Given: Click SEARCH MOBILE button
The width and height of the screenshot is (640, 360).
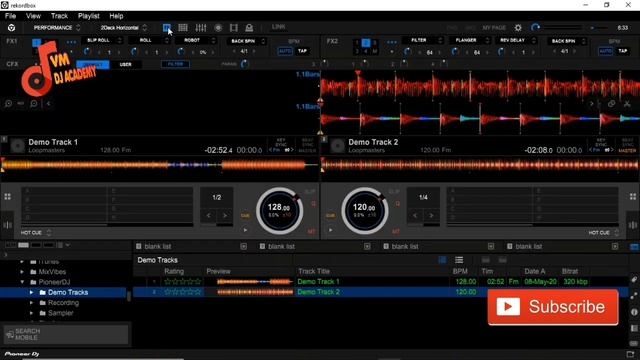Looking at the screenshot, I should click(66, 334).
